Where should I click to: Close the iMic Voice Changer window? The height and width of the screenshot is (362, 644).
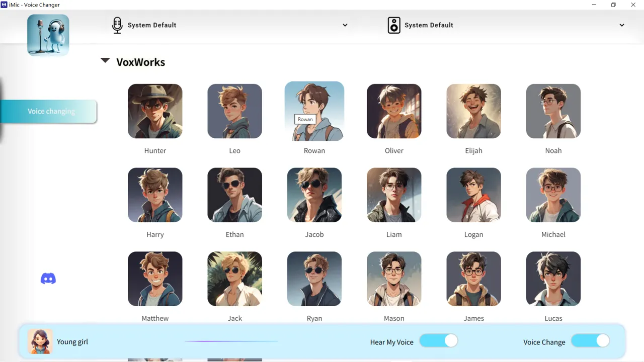pyautogui.click(x=633, y=5)
